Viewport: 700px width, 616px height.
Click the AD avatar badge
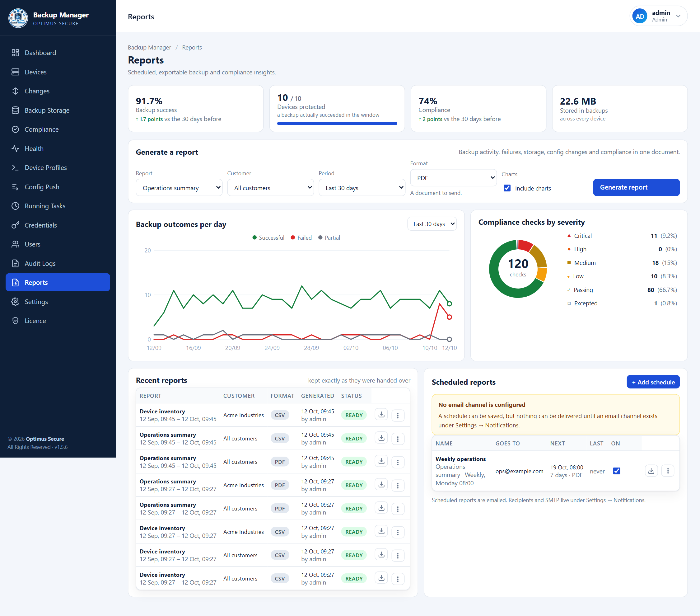coord(640,16)
